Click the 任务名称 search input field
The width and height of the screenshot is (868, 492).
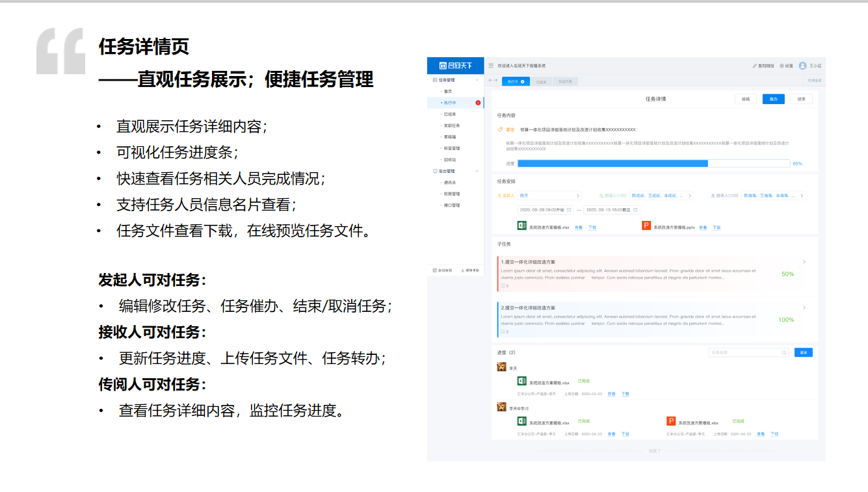click(748, 352)
